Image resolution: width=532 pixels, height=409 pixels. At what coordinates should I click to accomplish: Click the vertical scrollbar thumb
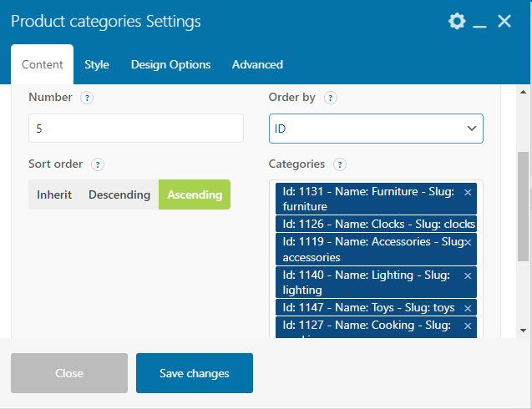click(x=523, y=206)
